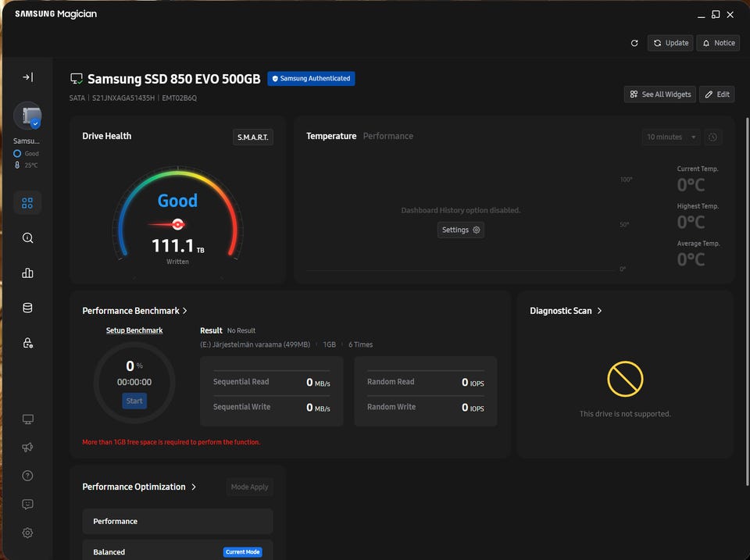This screenshot has height=560, width=750.
Task: Expand Diagnostic Scan via its chevron
Action: click(599, 311)
